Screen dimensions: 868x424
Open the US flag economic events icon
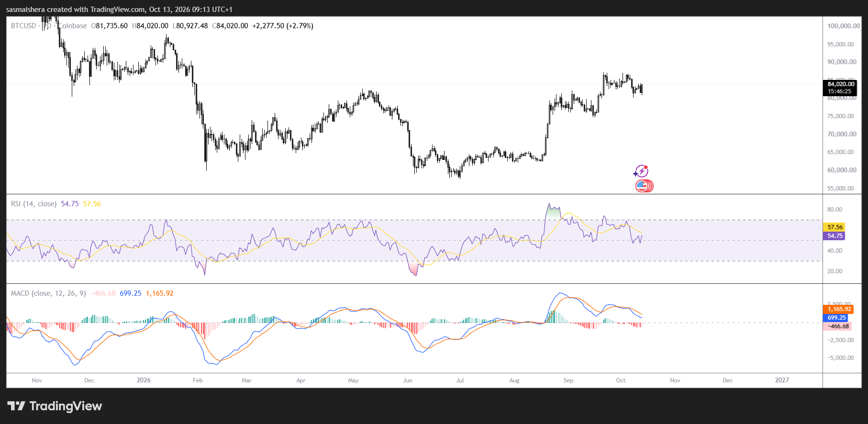pos(644,186)
